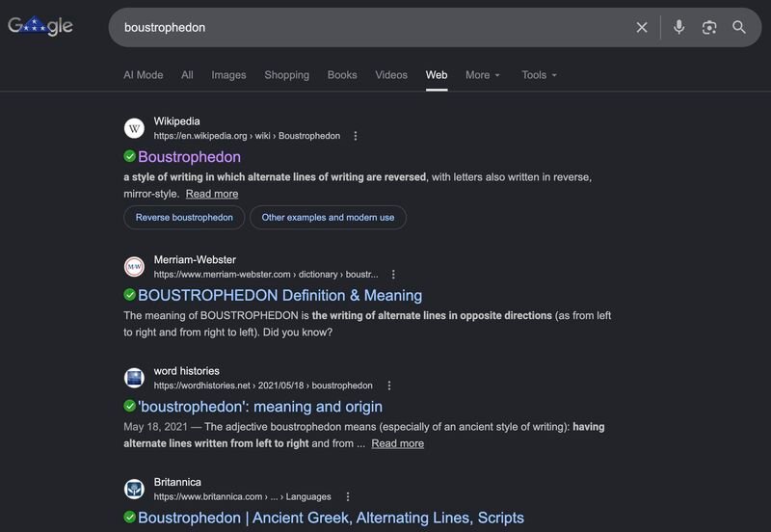Click Read more under word histories snippet
771x532 pixels.
click(x=398, y=443)
